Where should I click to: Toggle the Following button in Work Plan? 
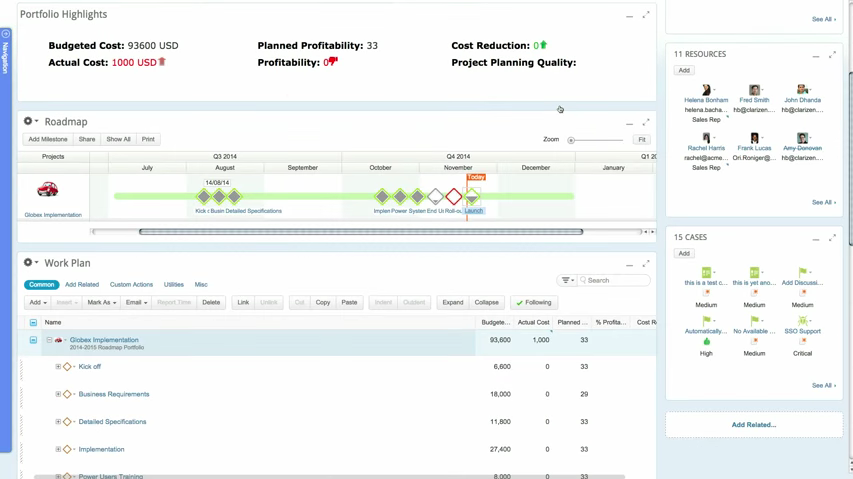pyautogui.click(x=534, y=302)
